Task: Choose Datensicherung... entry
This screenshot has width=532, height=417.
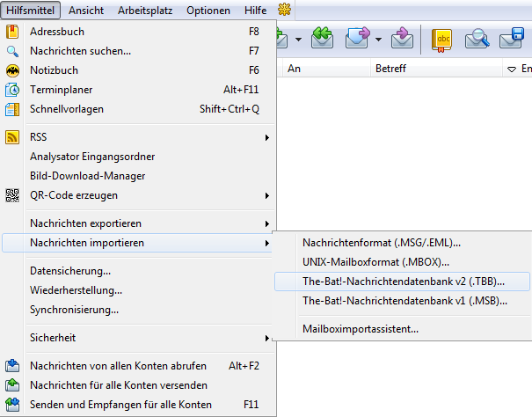Action: [x=138, y=271]
